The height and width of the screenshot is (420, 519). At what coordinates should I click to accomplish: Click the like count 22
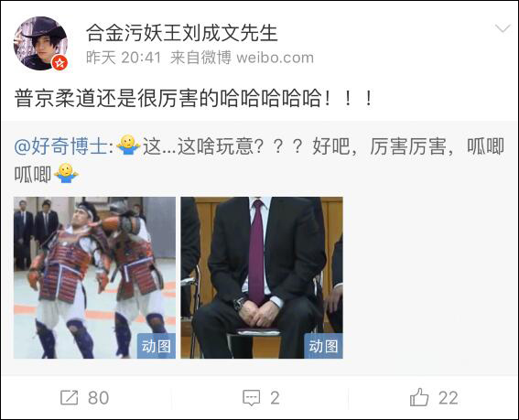point(449,398)
